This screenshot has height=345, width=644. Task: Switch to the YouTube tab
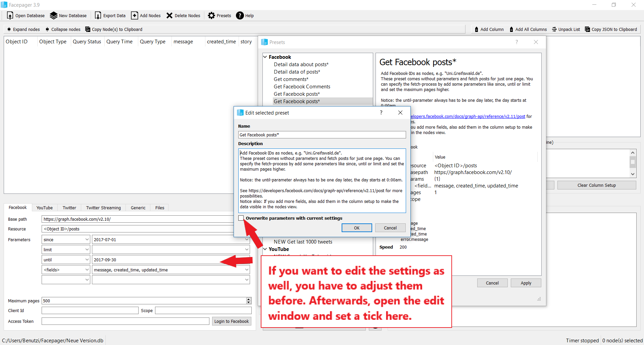pos(45,208)
